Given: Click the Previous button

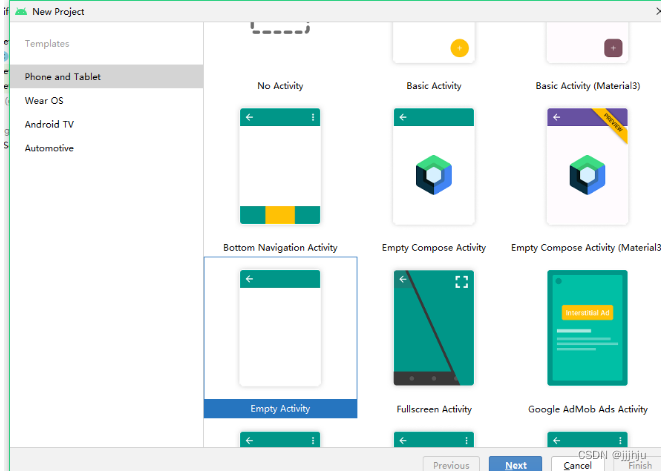Looking at the screenshot, I should [451, 464].
